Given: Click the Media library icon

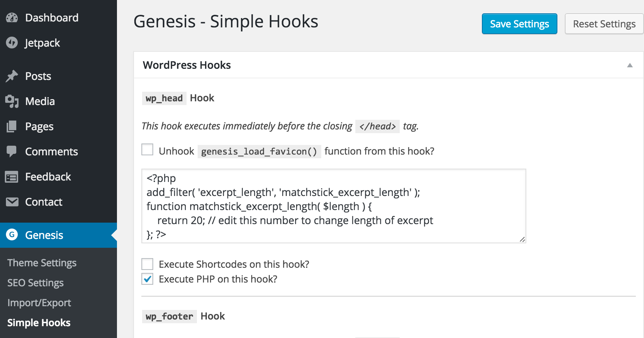Looking at the screenshot, I should pyautogui.click(x=12, y=101).
